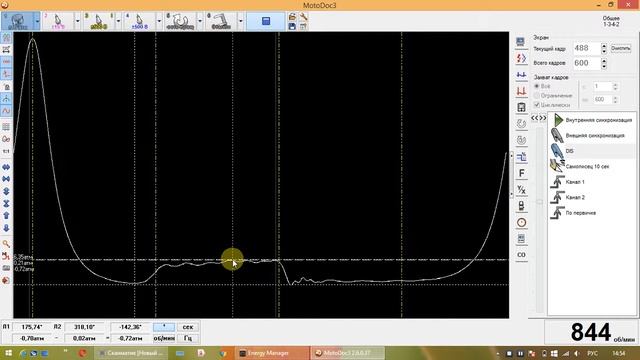Click the blue up arrow icon in left toolbar
Viewport: 640px width, 360px height.
(6, 216)
